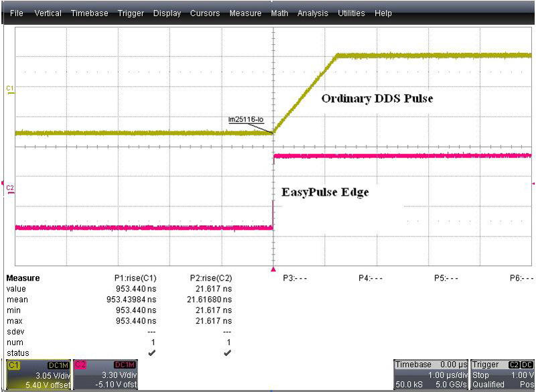Open the File menu
536x392 pixels.
(x=17, y=13)
